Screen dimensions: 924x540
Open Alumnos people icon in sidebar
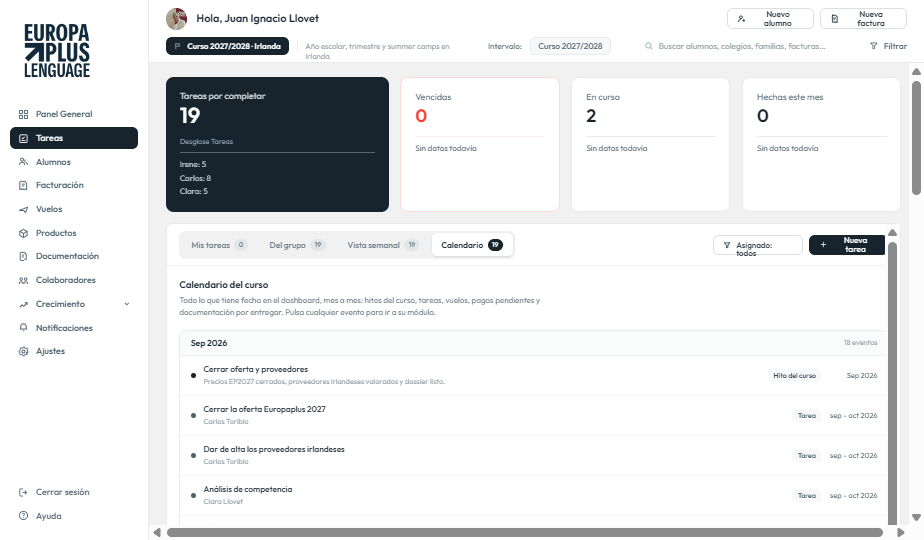click(x=24, y=162)
